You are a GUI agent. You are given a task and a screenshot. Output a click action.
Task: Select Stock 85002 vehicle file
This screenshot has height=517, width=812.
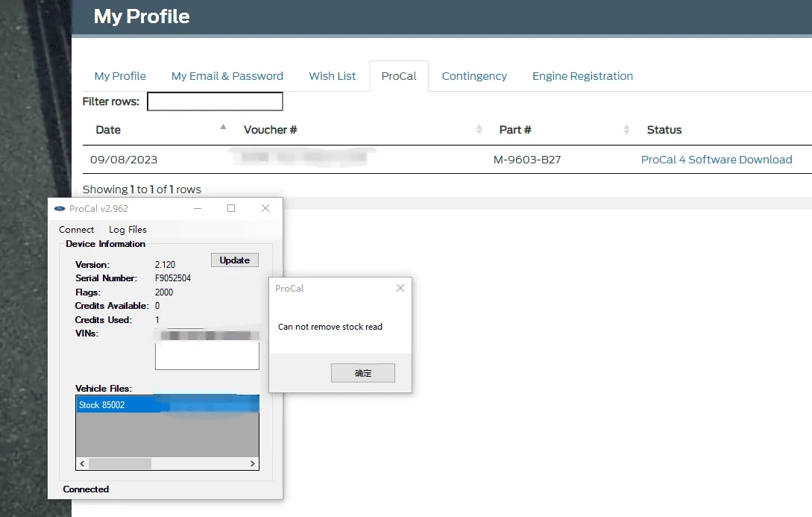[x=167, y=404]
